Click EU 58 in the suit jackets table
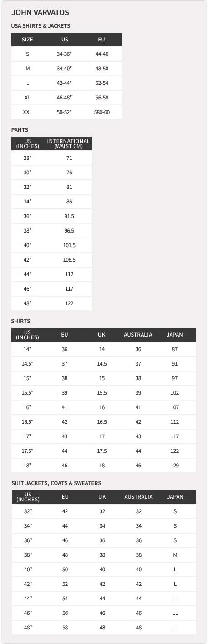This screenshot has height=644, width=208. coord(65,628)
